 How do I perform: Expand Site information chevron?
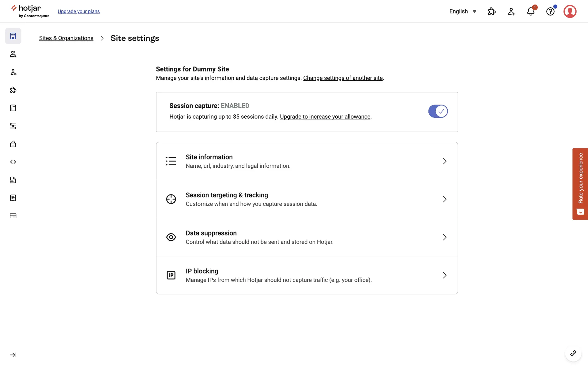click(x=445, y=161)
